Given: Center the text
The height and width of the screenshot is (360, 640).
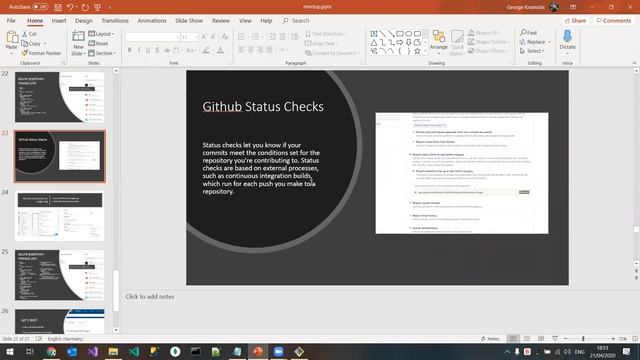Looking at the screenshot, I should (251, 50).
